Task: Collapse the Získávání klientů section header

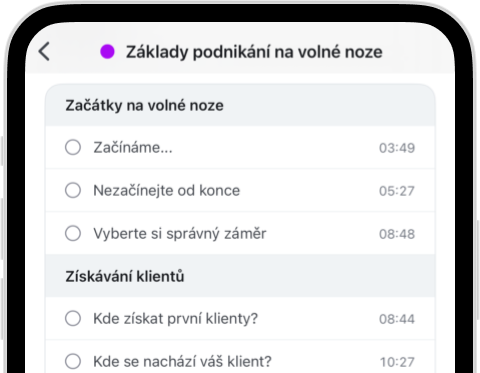Action: point(240,276)
